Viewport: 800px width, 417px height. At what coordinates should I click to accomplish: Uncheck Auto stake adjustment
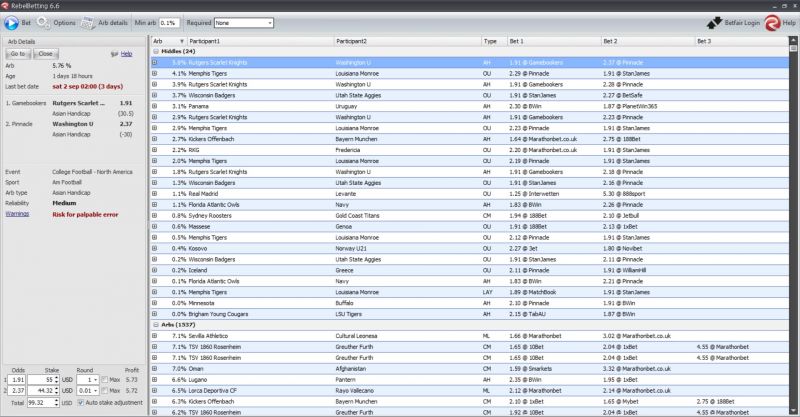click(81, 403)
